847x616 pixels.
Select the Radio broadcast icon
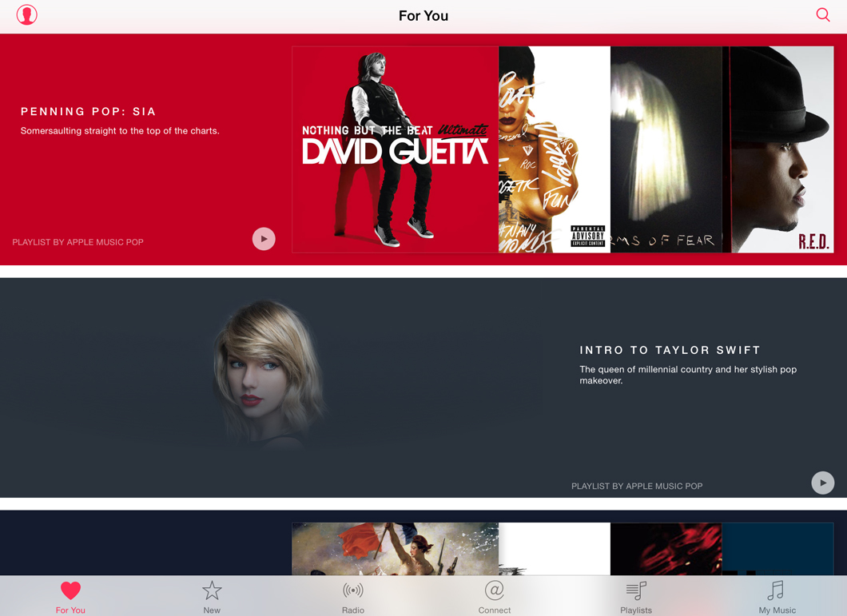[352, 590]
